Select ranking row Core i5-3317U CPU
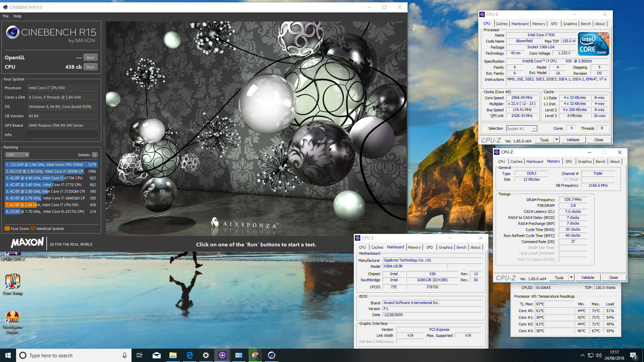This screenshot has width=644, height=362. click(51, 212)
